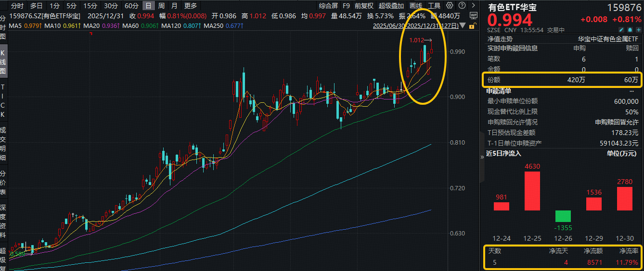Click the 12-25 net inflow red bar
644x271 pixels.
tap(532, 191)
